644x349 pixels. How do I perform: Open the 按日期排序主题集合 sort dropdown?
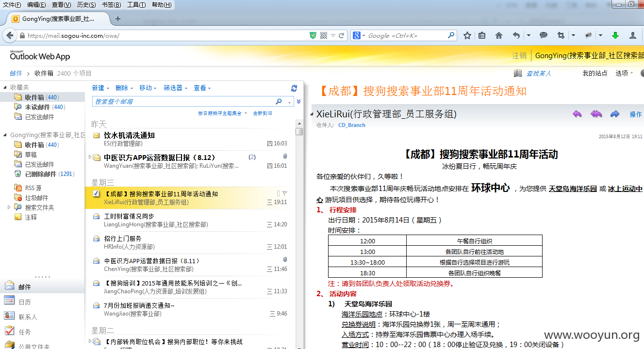coord(222,113)
